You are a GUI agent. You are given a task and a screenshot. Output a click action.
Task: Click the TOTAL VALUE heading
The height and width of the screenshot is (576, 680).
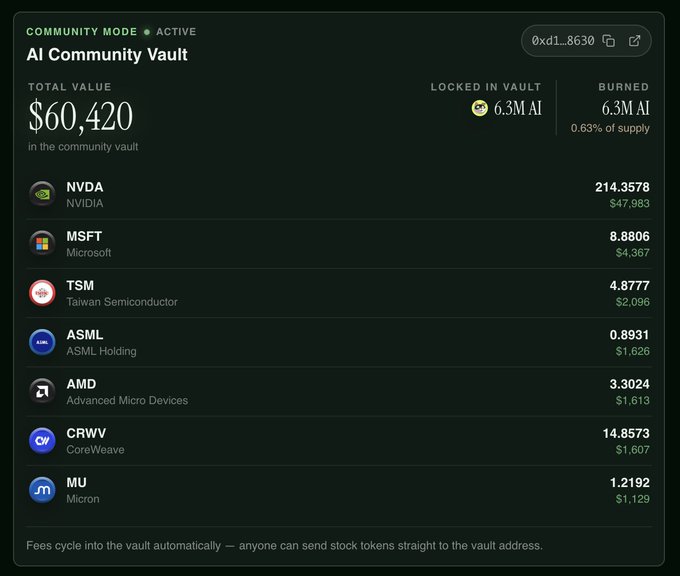(x=70, y=87)
